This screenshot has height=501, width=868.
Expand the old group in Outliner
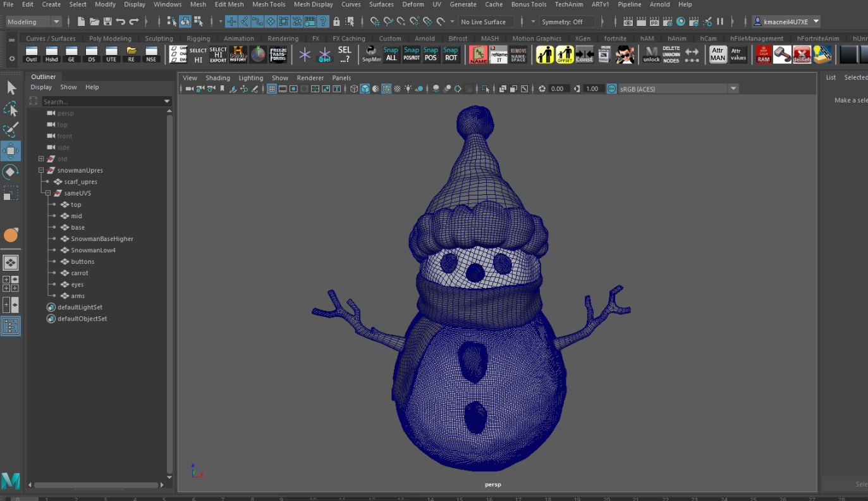[x=41, y=159]
